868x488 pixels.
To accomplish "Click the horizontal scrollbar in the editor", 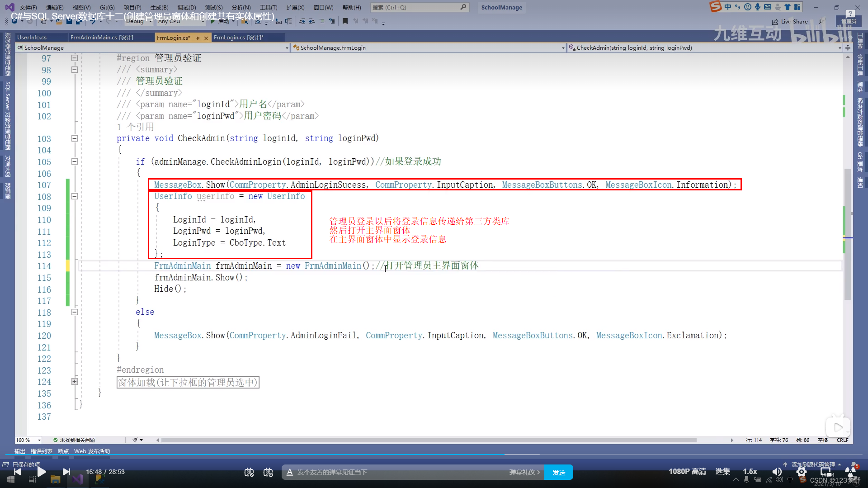I will [429, 440].
